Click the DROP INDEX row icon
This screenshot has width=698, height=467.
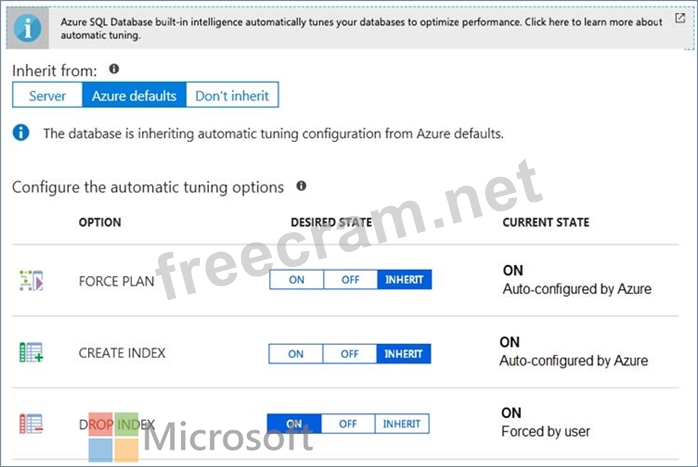click(31, 423)
